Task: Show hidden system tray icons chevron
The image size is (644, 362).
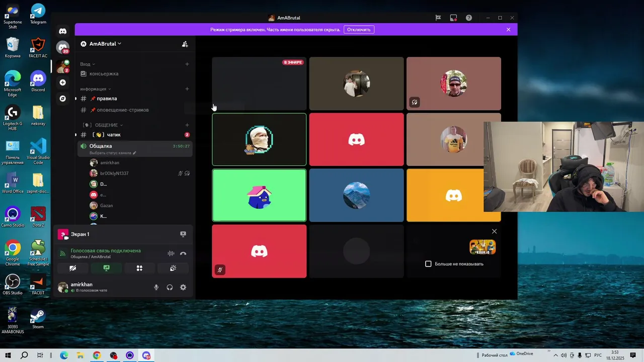Action: pyautogui.click(x=556, y=355)
